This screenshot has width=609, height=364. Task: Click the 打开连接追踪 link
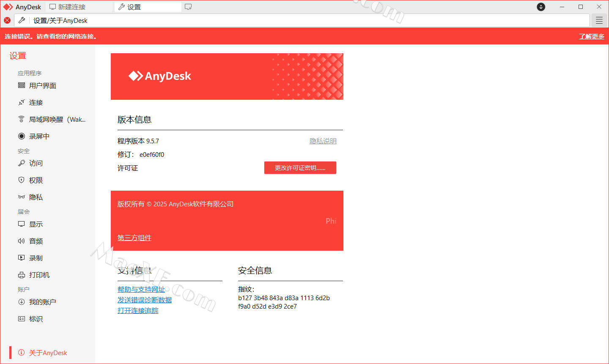(138, 310)
